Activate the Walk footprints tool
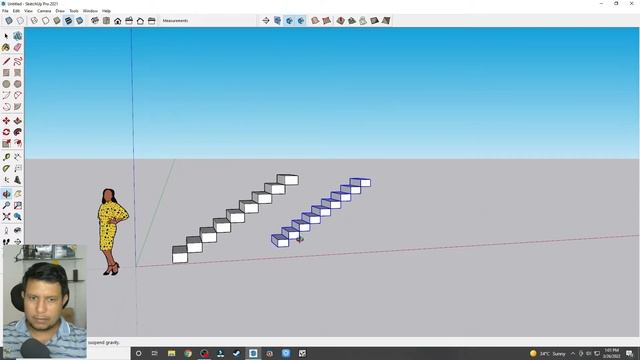The width and height of the screenshot is (640, 360). (6, 242)
